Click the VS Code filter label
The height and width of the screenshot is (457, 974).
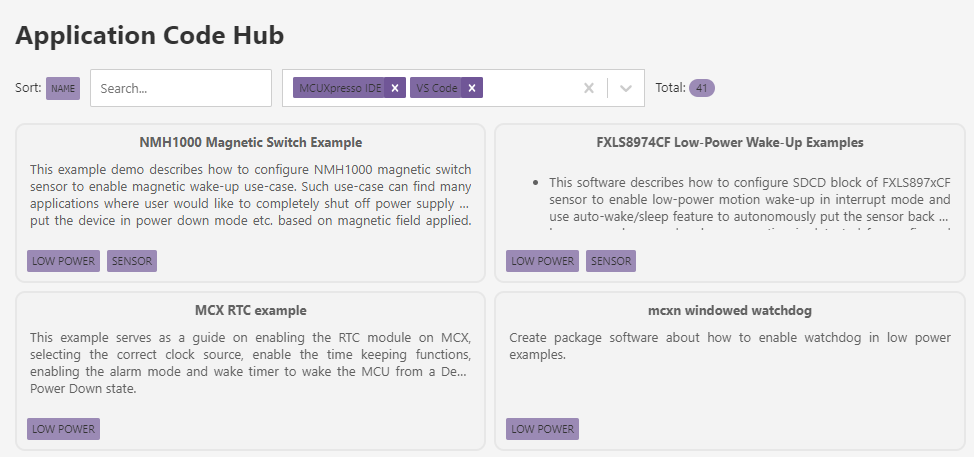click(x=437, y=88)
